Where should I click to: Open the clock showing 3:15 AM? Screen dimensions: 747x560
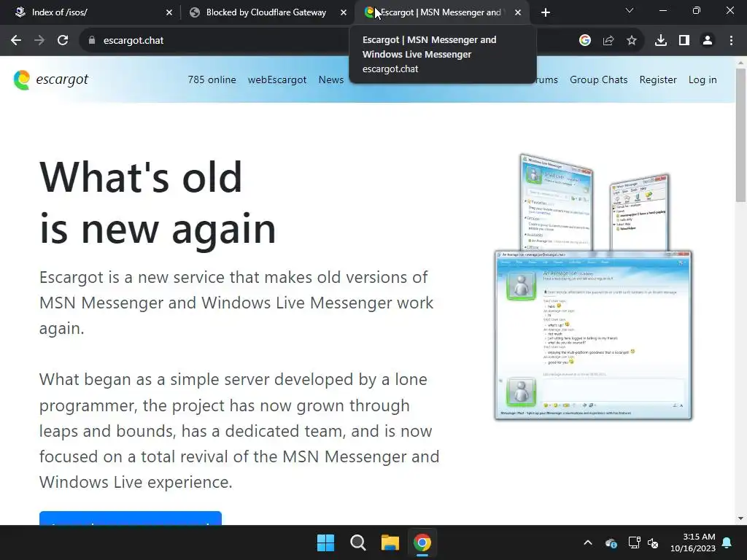(693, 542)
